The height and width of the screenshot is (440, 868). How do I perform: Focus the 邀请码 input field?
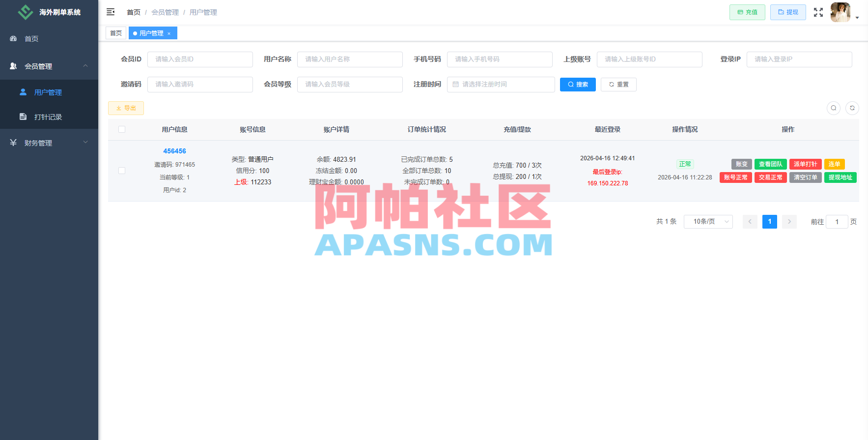200,85
